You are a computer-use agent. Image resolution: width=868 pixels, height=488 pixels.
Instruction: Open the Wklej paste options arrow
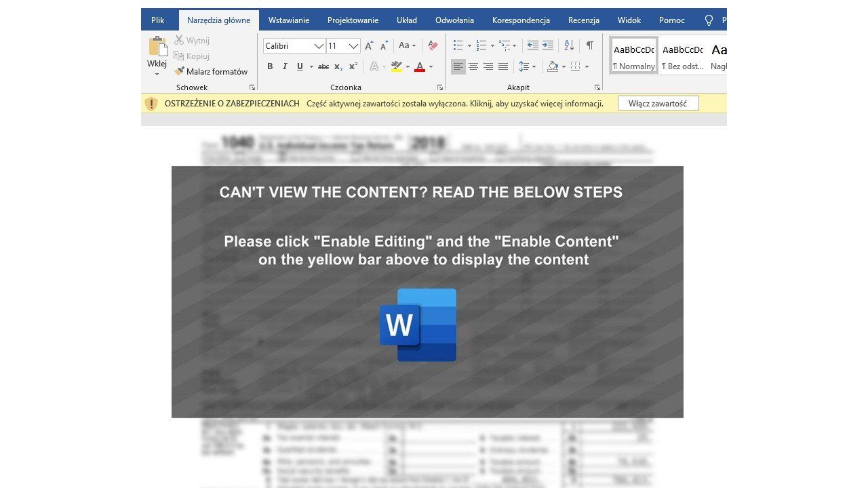coord(157,73)
